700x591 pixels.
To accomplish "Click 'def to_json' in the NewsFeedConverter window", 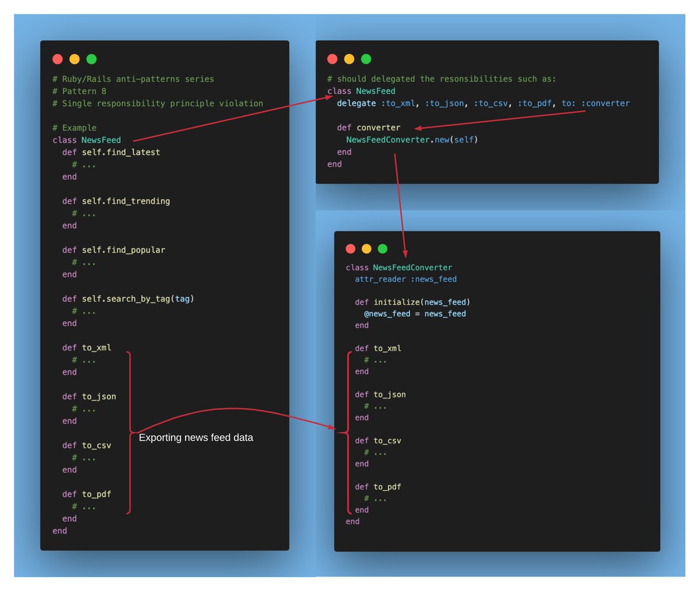I will [x=380, y=395].
